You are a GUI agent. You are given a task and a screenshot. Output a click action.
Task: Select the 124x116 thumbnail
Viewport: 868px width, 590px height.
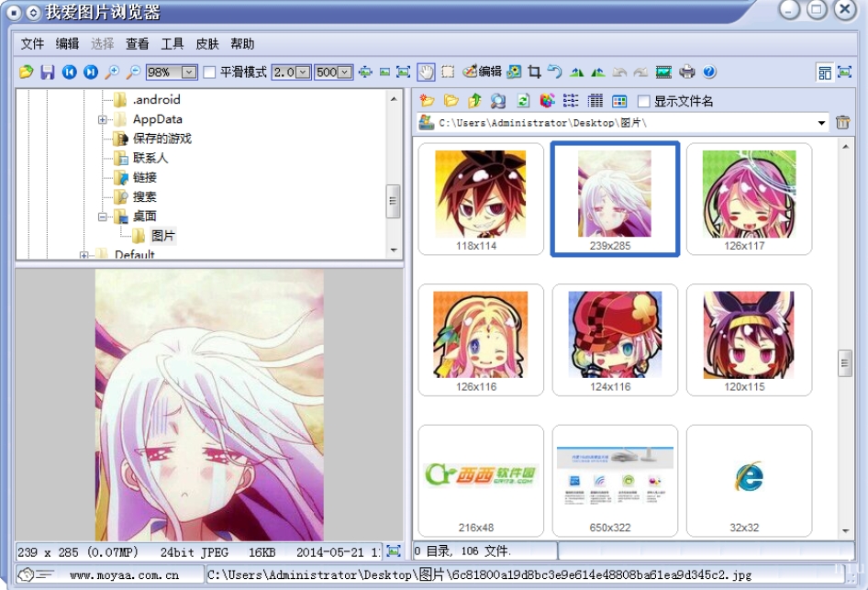(615, 340)
